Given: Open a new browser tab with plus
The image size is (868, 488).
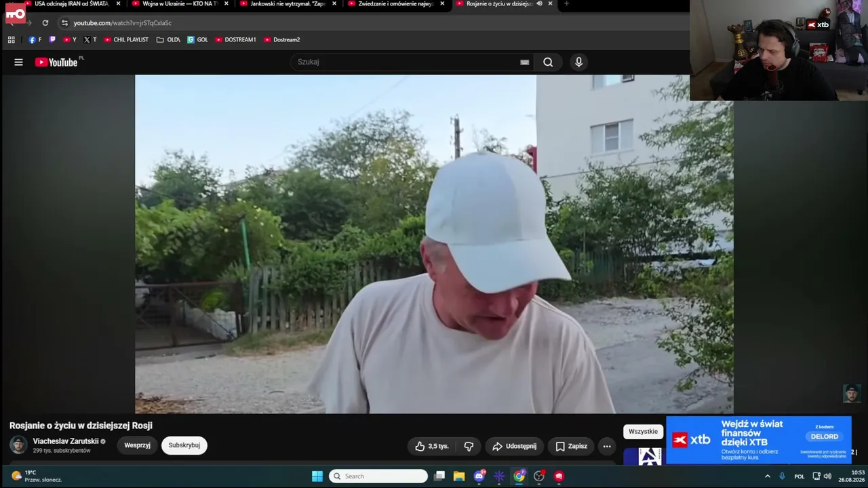Looking at the screenshot, I should click(x=566, y=4).
